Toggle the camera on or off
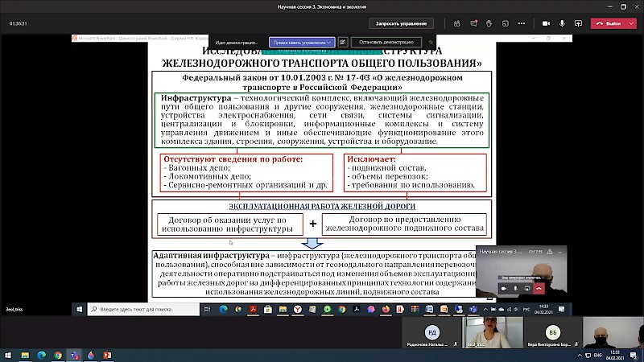Viewport: 644px width, 362px height. tap(547, 23)
